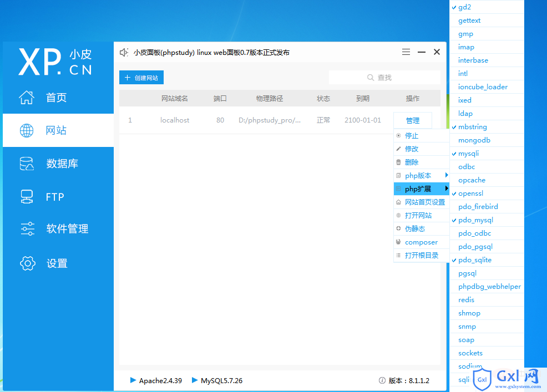Viewport: 547px width, 392px height.
Task: Uncheck the pdo_mysql extension
Action: tap(487, 220)
